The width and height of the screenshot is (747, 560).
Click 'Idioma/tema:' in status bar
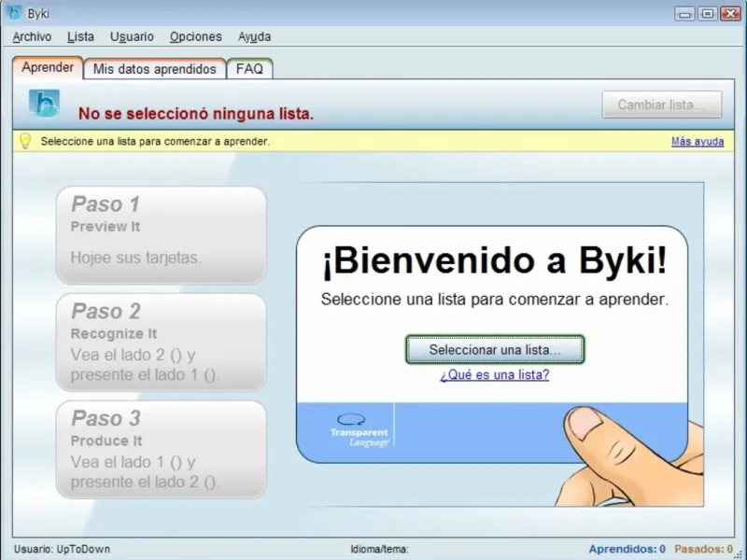pos(380,549)
